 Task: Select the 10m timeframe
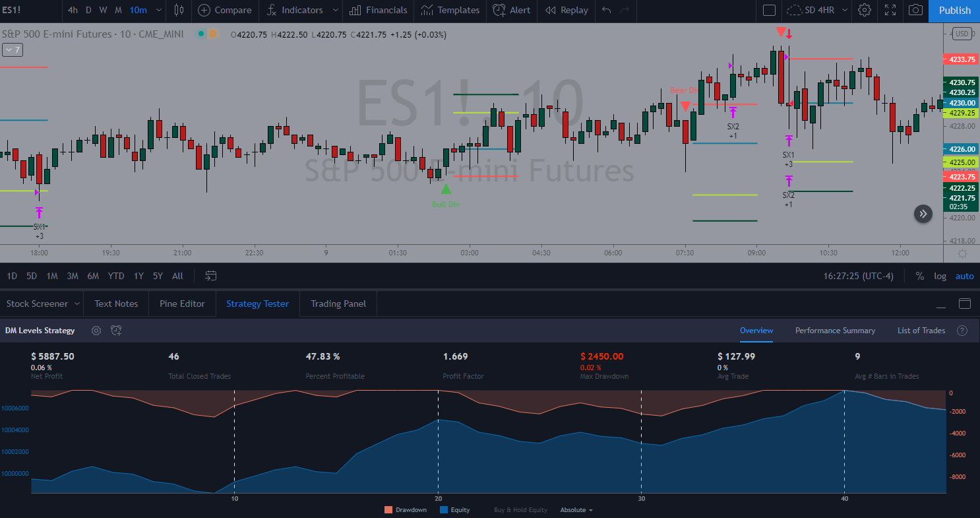138,10
